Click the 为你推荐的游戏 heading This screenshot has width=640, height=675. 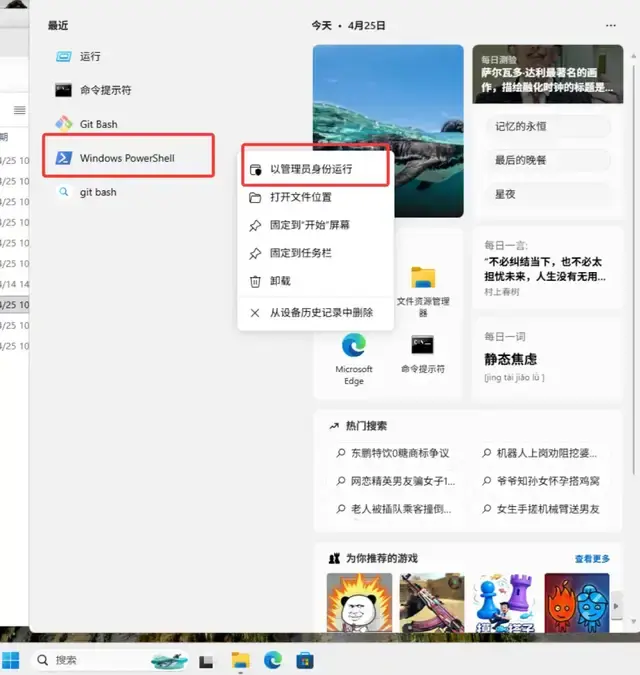tap(382, 558)
